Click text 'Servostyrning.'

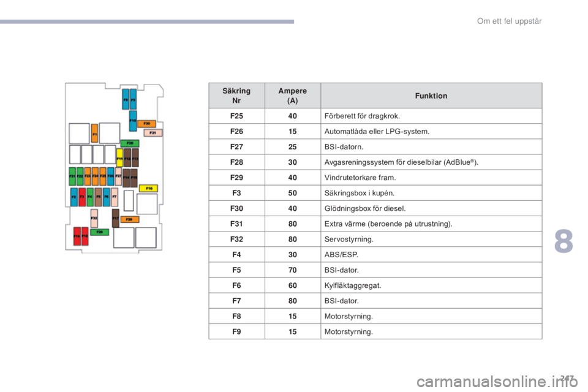pos(349,239)
